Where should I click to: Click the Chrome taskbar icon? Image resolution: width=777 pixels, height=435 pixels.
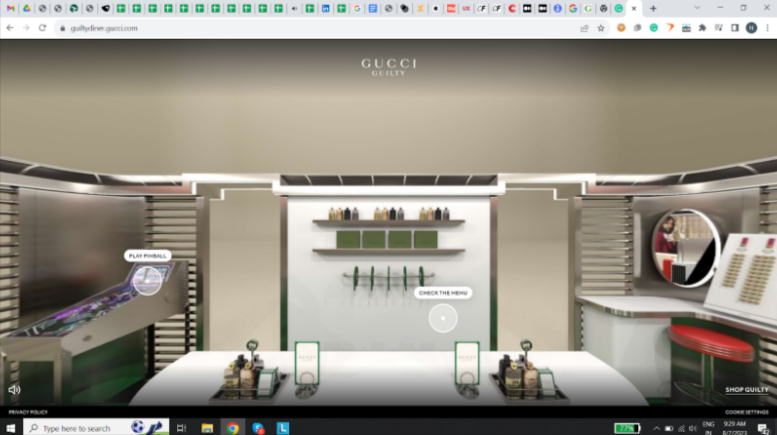[x=232, y=428]
